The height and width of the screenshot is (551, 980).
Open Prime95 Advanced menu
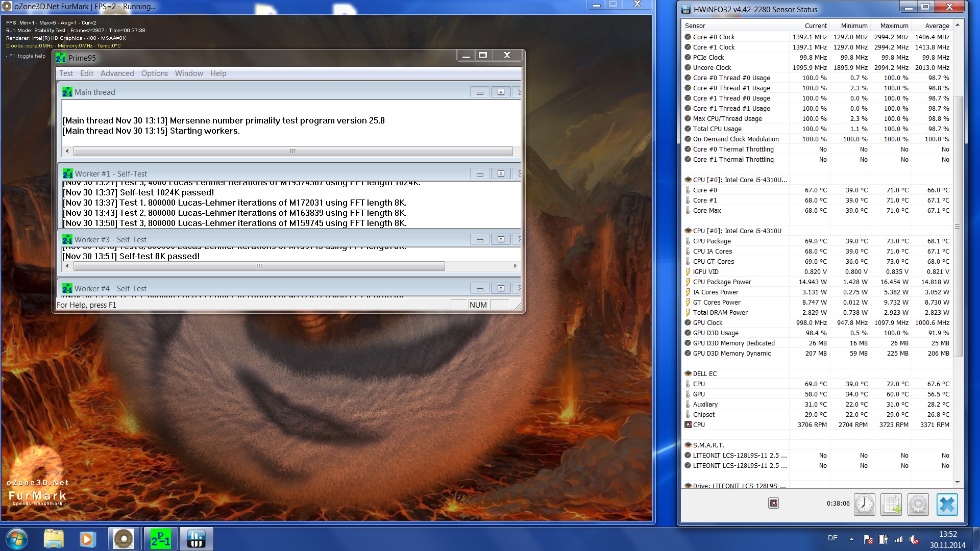click(x=117, y=73)
